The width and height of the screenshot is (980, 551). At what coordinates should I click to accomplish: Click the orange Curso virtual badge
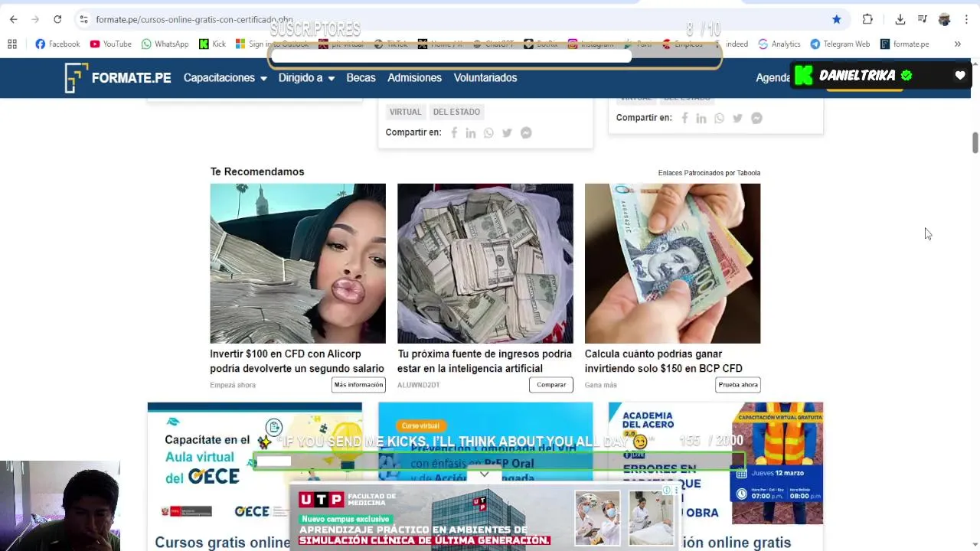click(420, 425)
